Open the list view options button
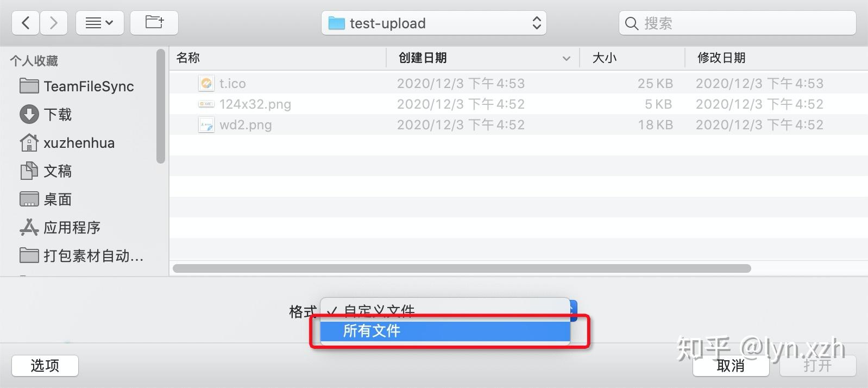The image size is (868, 388). click(99, 23)
